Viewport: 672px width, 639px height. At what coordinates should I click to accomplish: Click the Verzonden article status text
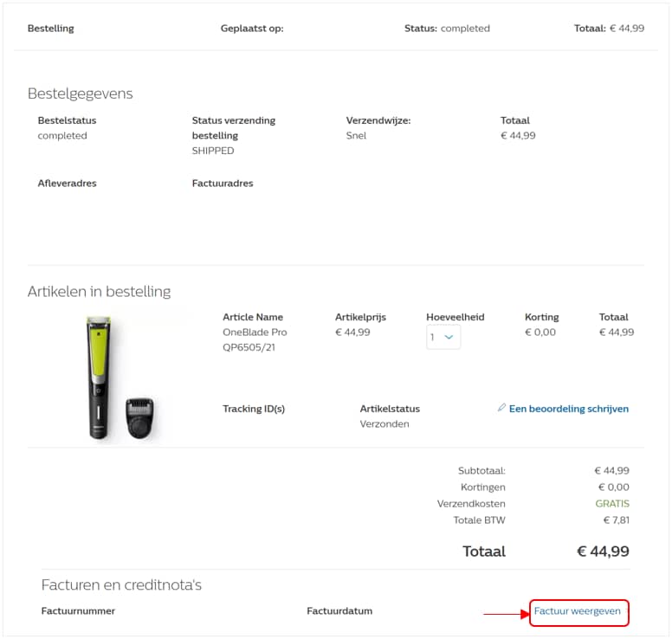point(384,424)
